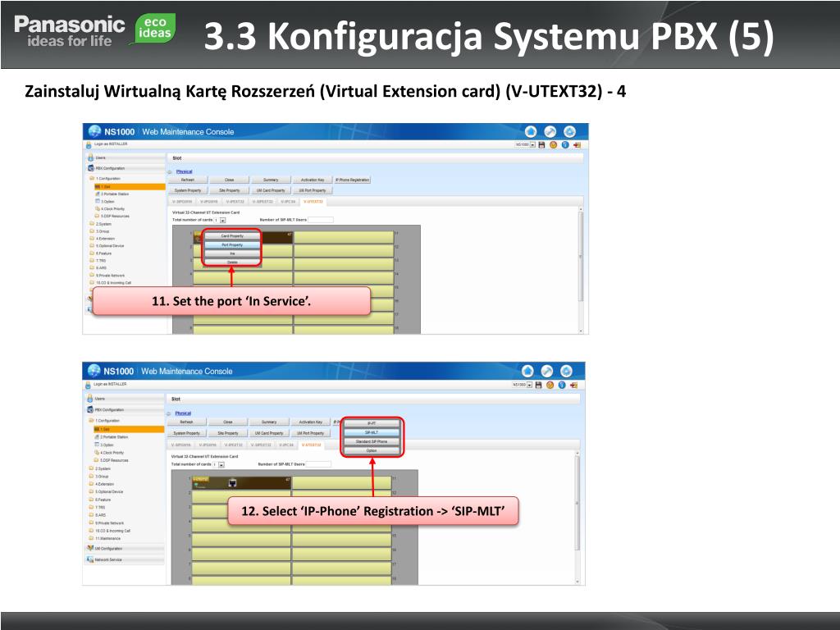Expand 4.Extension folder in step 12 console tree
Viewport: 840px width, 630px height.
point(102,484)
